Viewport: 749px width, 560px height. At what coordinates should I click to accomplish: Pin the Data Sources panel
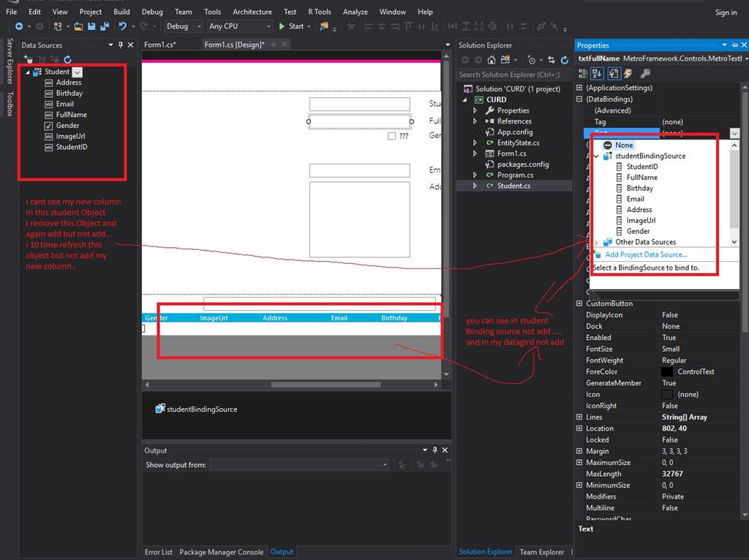point(121,45)
